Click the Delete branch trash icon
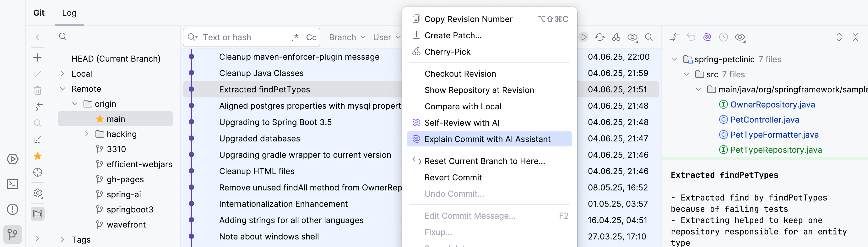The height and width of the screenshot is (247, 868). (x=38, y=90)
